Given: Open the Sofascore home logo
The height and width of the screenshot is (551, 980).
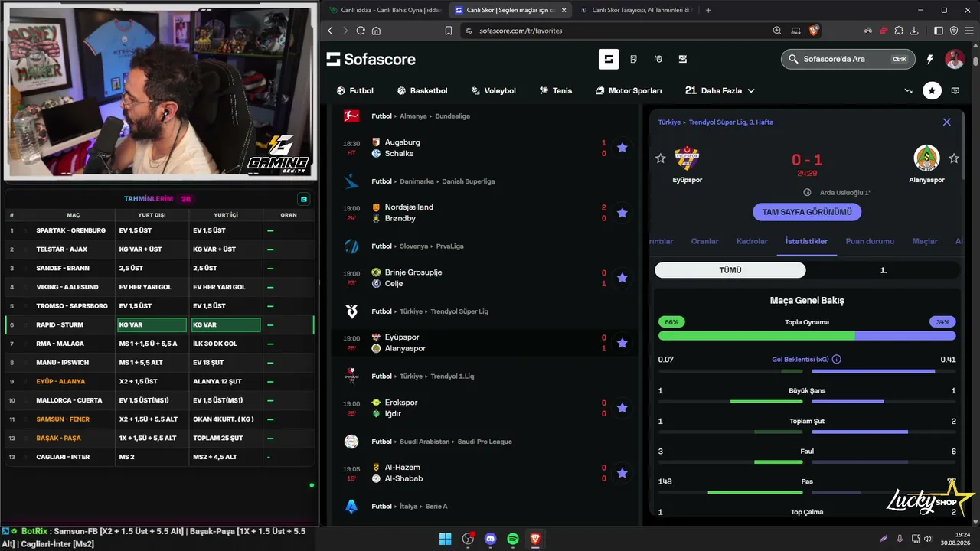Looking at the screenshot, I should tap(371, 59).
